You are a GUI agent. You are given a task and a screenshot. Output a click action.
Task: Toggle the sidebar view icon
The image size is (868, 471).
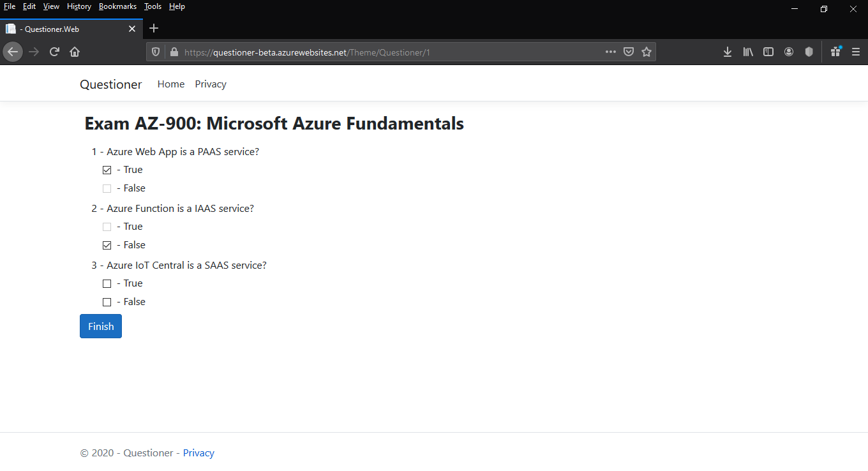[768, 52]
